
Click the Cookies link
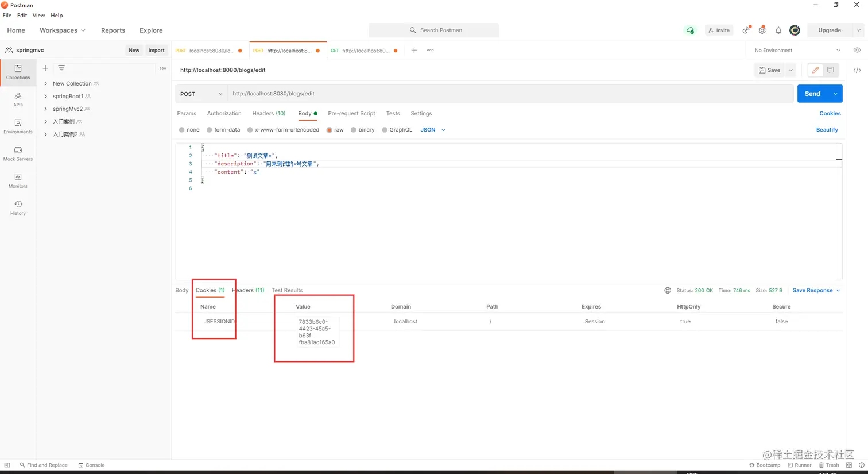pyautogui.click(x=830, y=114)
